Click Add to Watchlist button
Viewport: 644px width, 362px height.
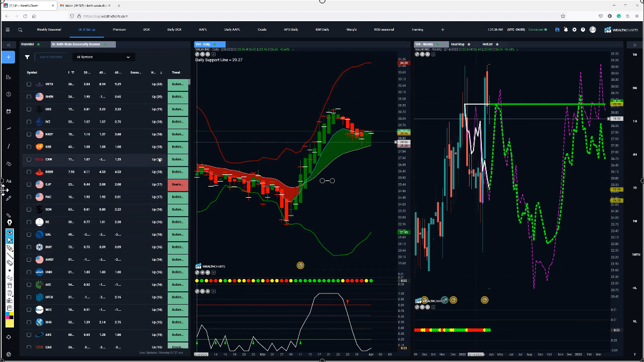tap(51, 57)
